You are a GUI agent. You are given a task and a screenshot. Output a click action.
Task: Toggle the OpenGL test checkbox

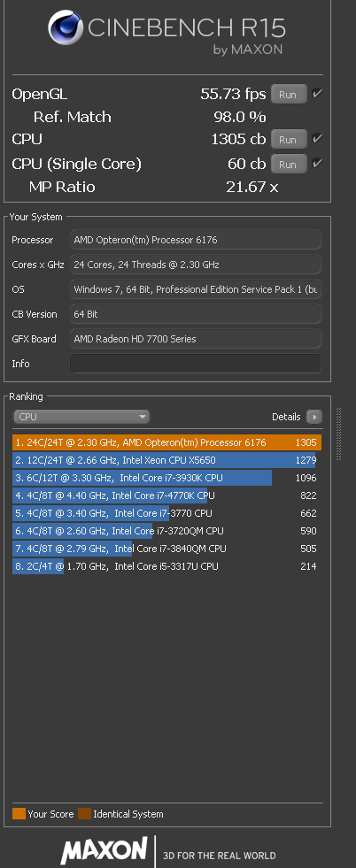[317, 94]
